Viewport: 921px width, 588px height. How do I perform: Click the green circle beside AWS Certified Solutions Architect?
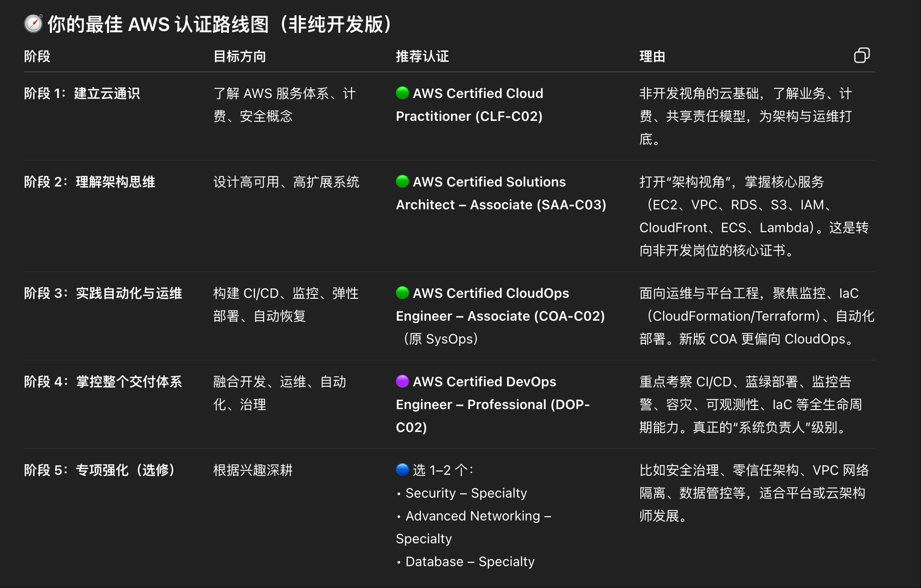(402, 181)
